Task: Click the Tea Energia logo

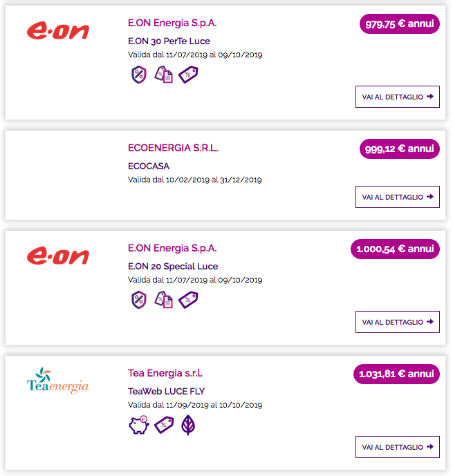Action: pos(57,381)
